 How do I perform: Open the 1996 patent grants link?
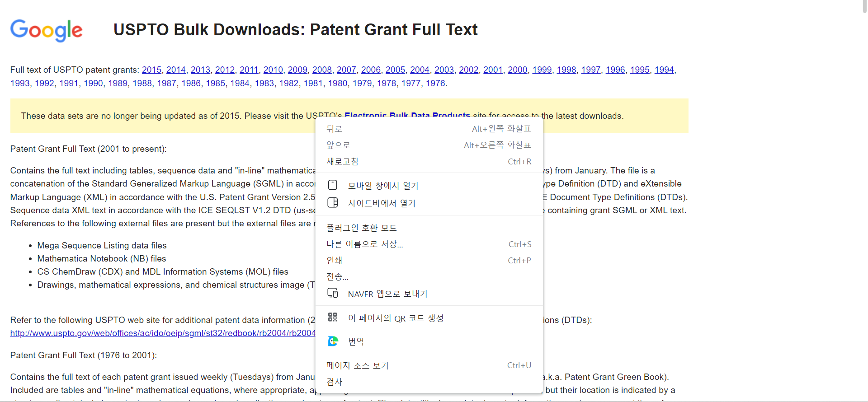615,70
